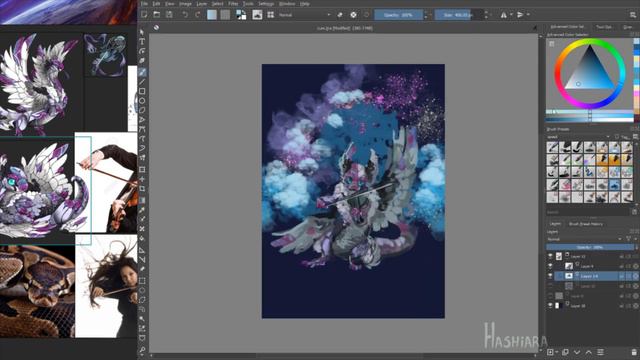
Task: Select the Color Picker eyedropper tool
Action: 142,210
